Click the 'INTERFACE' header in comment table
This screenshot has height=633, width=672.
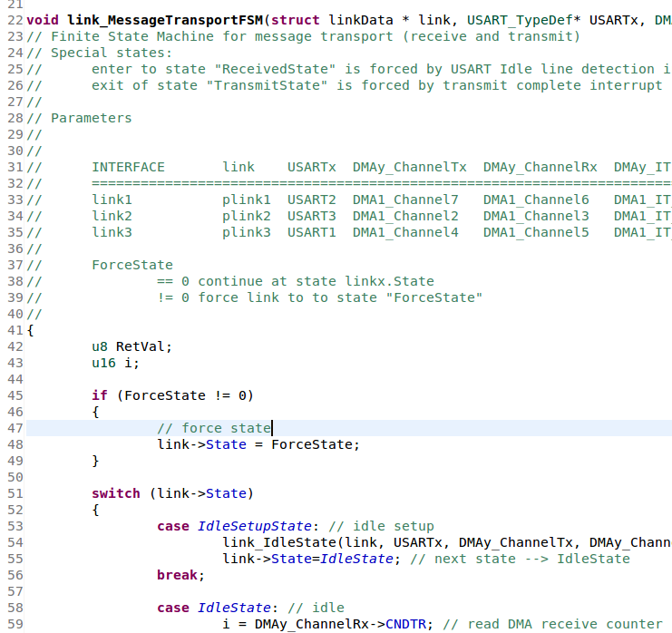point(128,167)
